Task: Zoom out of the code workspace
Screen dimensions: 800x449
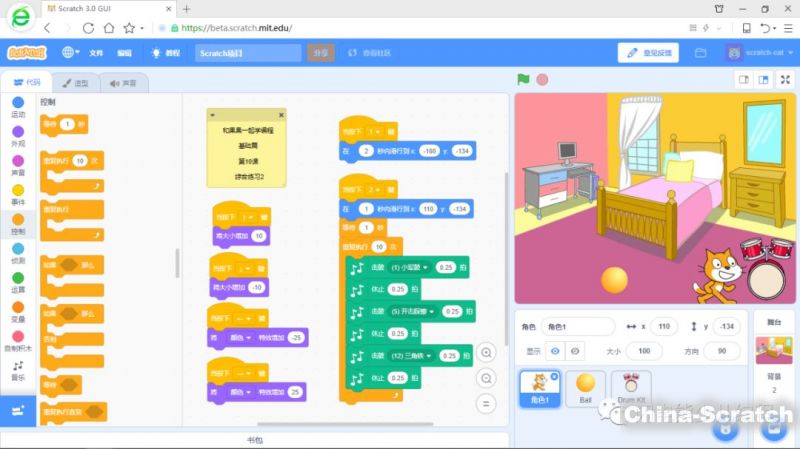Action: [486, 378]
